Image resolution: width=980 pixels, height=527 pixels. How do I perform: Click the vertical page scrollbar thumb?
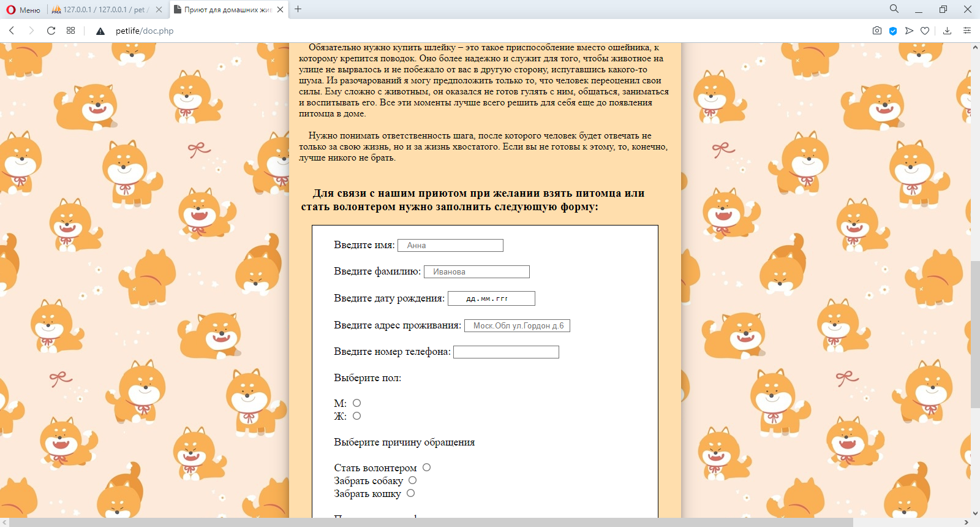point(975,335)
